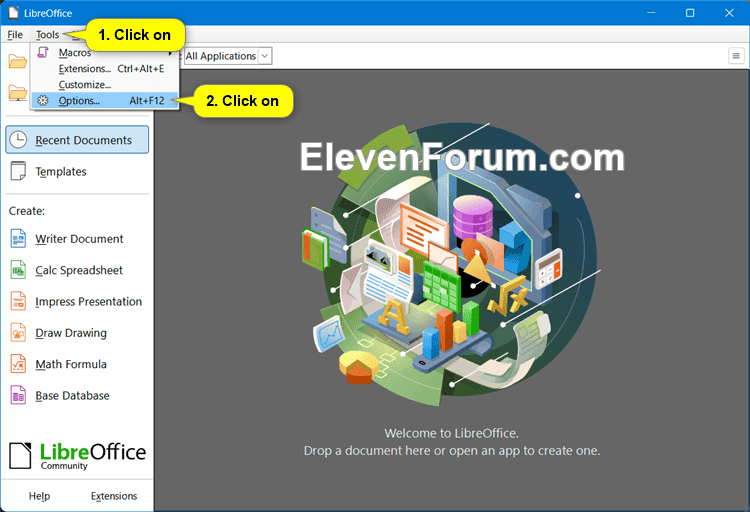Viewport: 750px width, 512px height.
Task: Click the Recent Documents clock icon
Action: click(18, 140)
